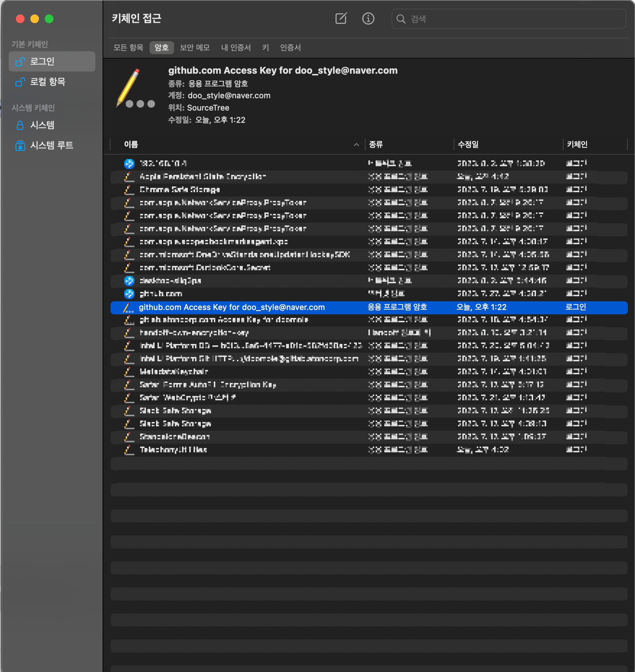Select the MetadataKeychain row
This screenshot has width=635, height=672.
pos(369,372)
